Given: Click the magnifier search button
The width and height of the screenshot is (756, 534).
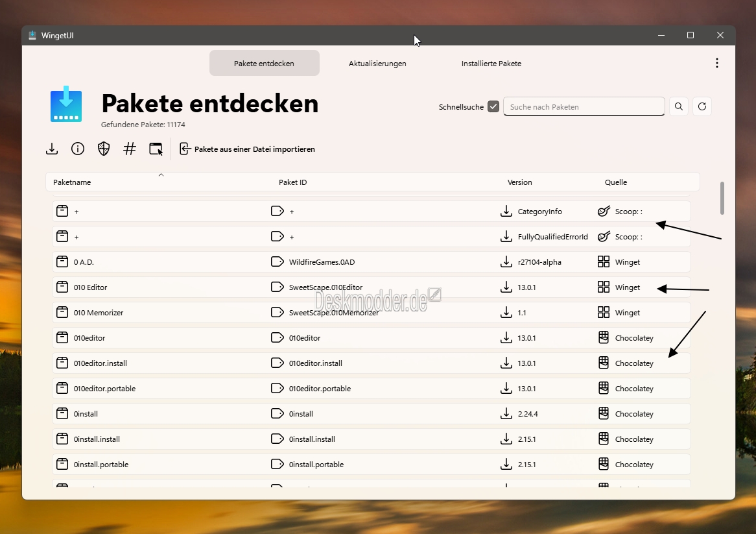Looking at the screenshot, I should click(x=679, y=106).
